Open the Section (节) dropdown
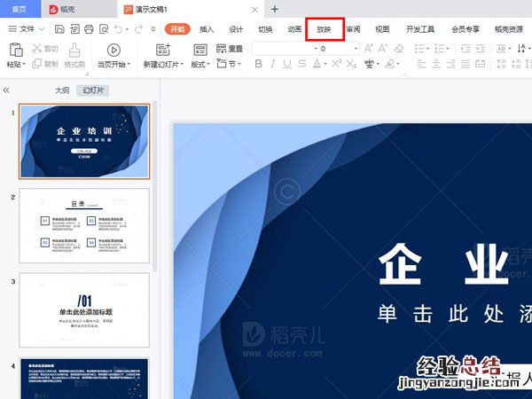The width and height of the screenshot is (532, 399). [x=229, y=64]
